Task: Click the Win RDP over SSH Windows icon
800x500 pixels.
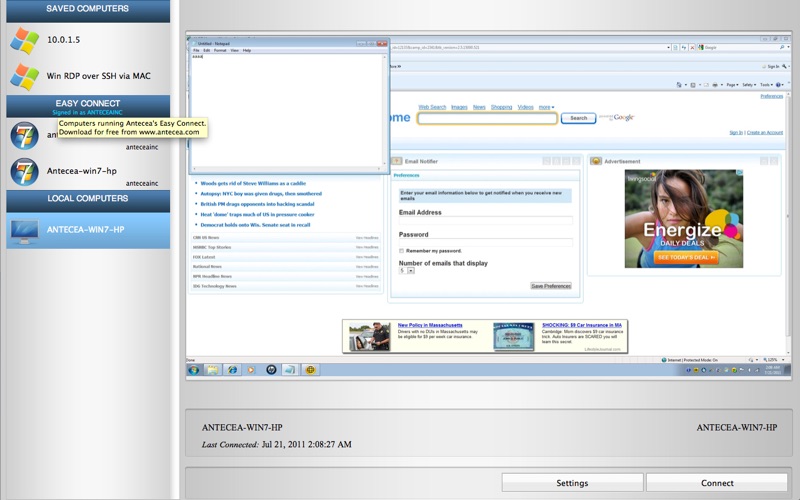Action: click(23, 76)
